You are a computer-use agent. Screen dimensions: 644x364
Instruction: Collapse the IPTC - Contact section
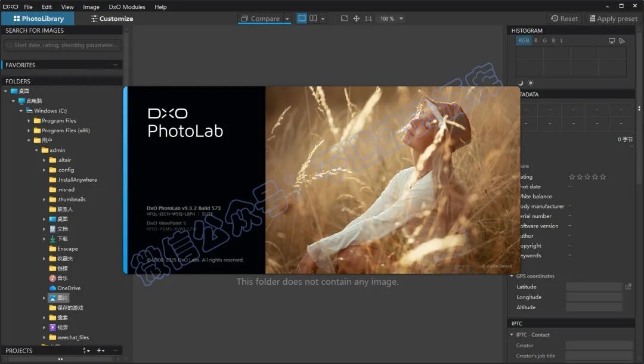[512, 334]
